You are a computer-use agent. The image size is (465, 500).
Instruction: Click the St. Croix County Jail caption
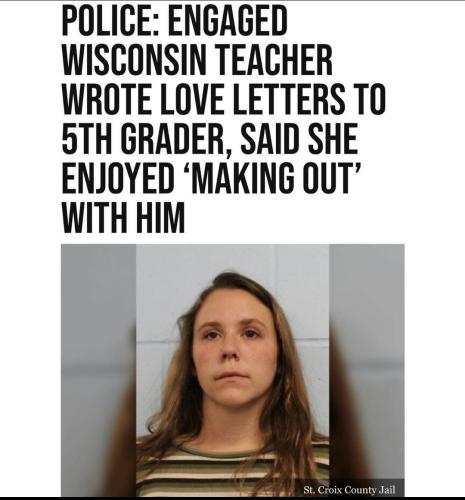pyautogui.click(x=349, y=490)
